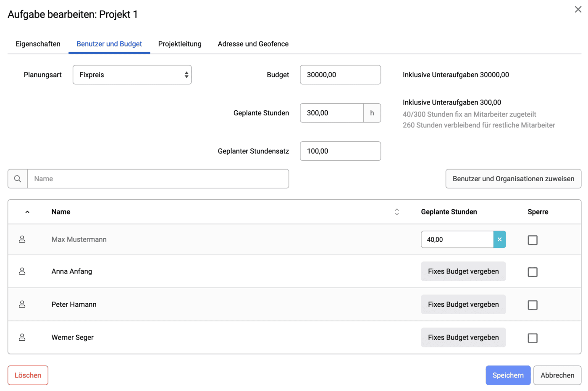Enable Sperre for Anna Anfang
This screenshot has height=391, width=588.
pos(533,272)
